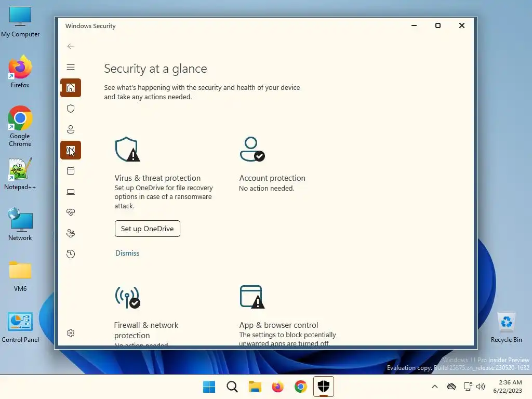Launch Firefox from the taskbar
The height and width of the screenshot is (399, 532).
[x=277, y=387]
